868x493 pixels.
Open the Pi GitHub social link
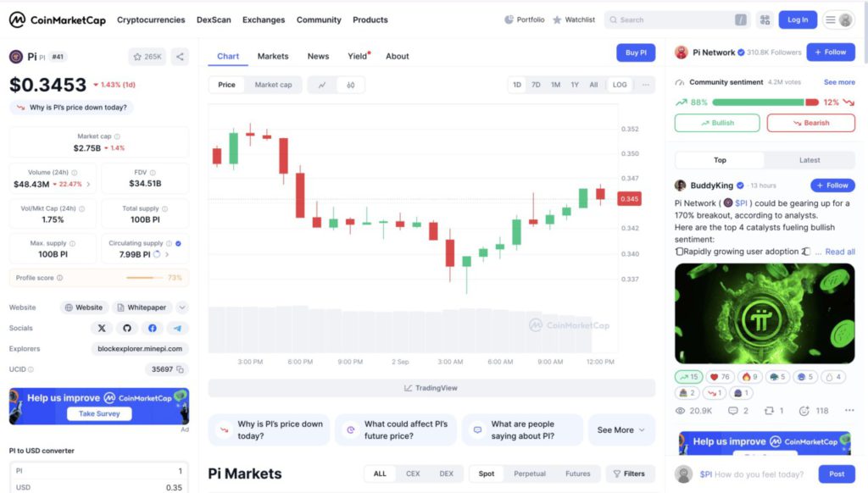(127, 328)
